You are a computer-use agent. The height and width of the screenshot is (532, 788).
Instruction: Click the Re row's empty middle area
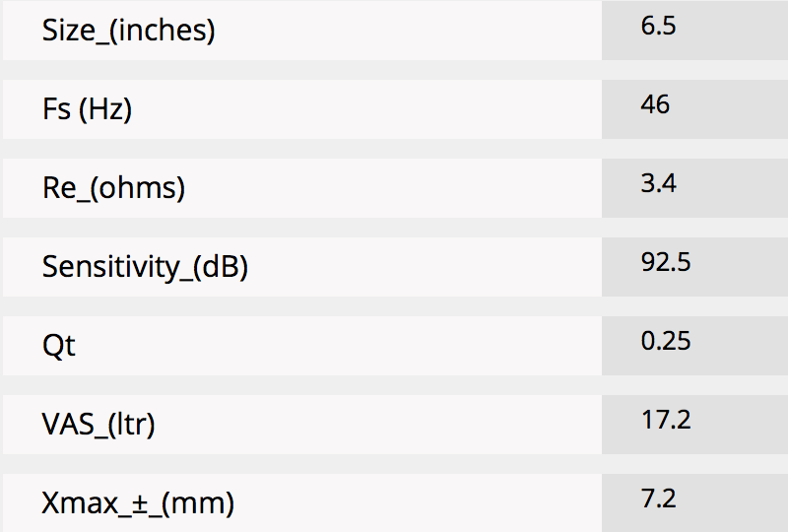(x=393, y=188)
